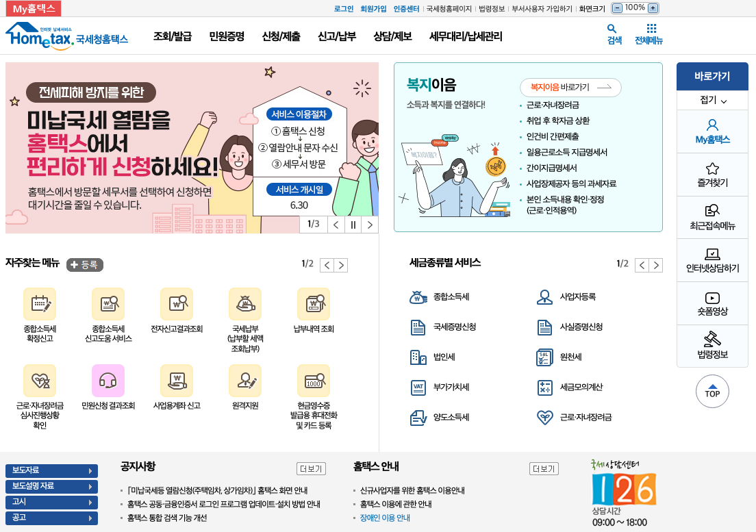
Task: Click 더보기 next to 홈택스 안내
Action: click(x=544, y=469)
